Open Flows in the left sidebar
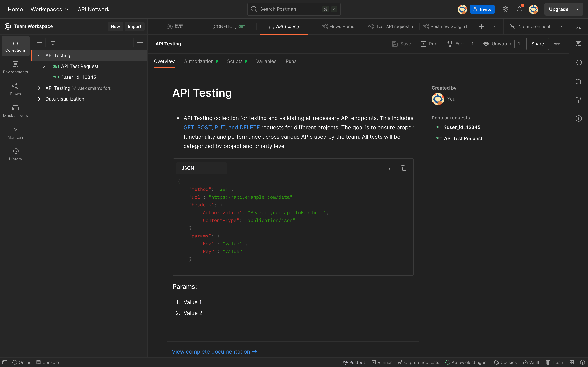Image resolution: width=588 pixels, height=367 pixels. [15, 89]
